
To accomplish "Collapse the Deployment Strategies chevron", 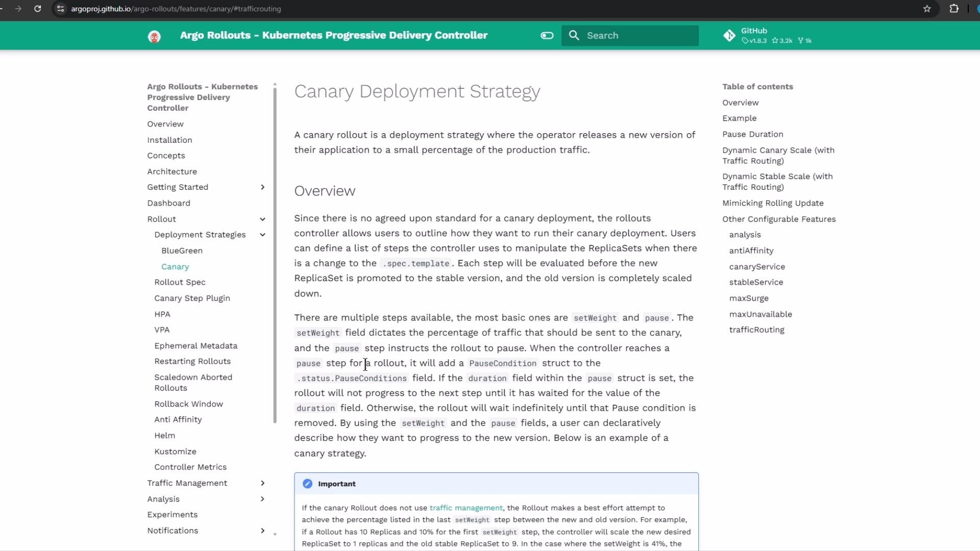I will point(263,235).
